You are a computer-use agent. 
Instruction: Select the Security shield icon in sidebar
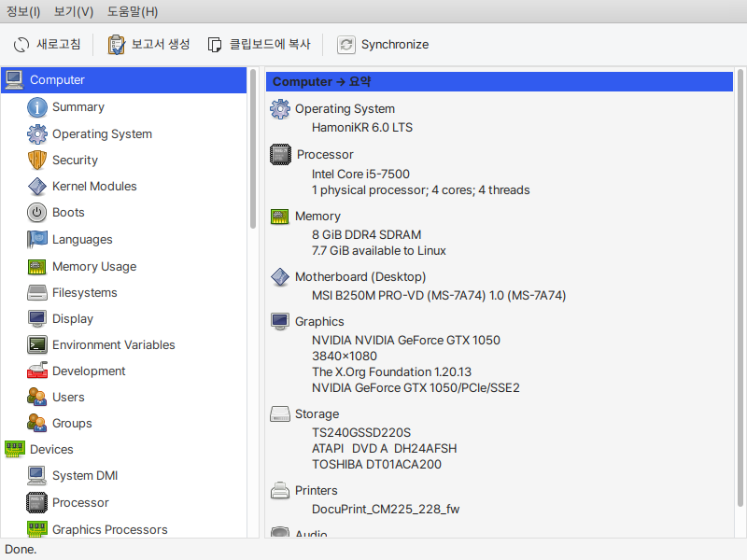[37, 160]
